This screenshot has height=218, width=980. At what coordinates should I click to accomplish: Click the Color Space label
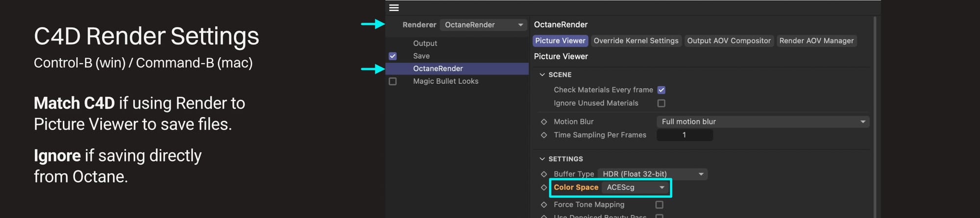pos(576,187)
